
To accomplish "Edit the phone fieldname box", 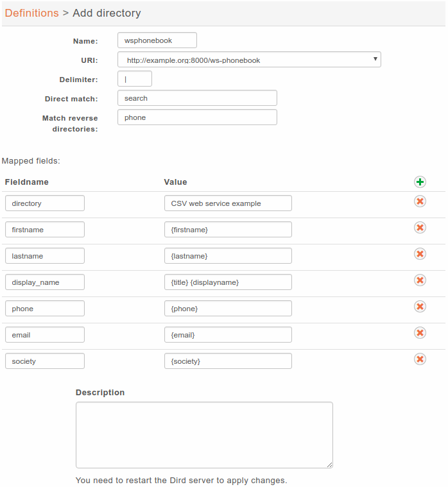I will click(x=45, y=309).
